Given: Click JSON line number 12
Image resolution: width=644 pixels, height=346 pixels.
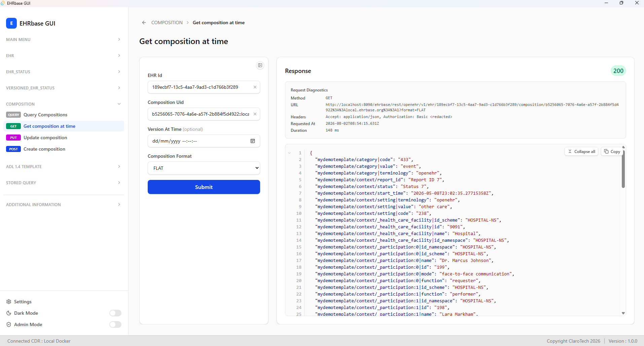Looking at the screenshot, I should pyautogui.click(x=299, y=227).
